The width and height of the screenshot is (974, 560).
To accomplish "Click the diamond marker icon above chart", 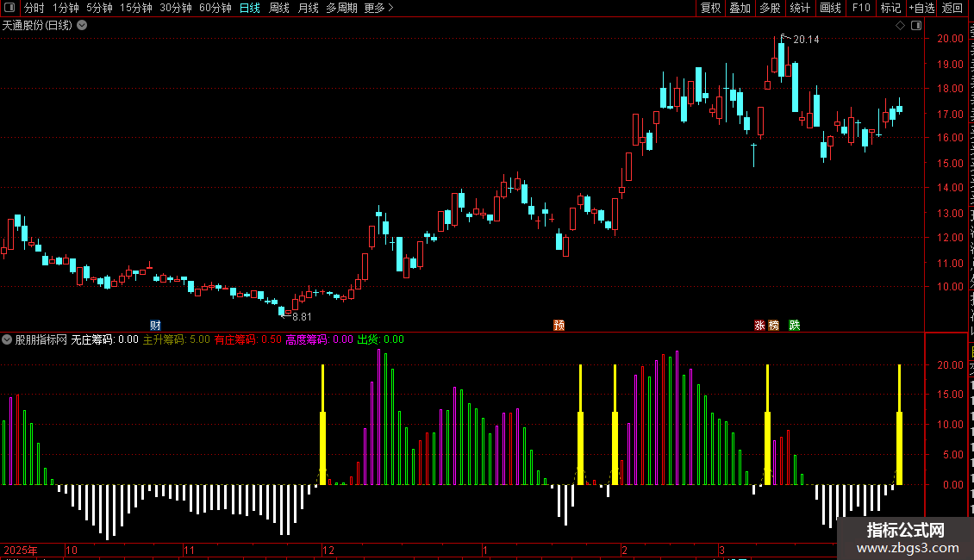I will click(900, 26).
